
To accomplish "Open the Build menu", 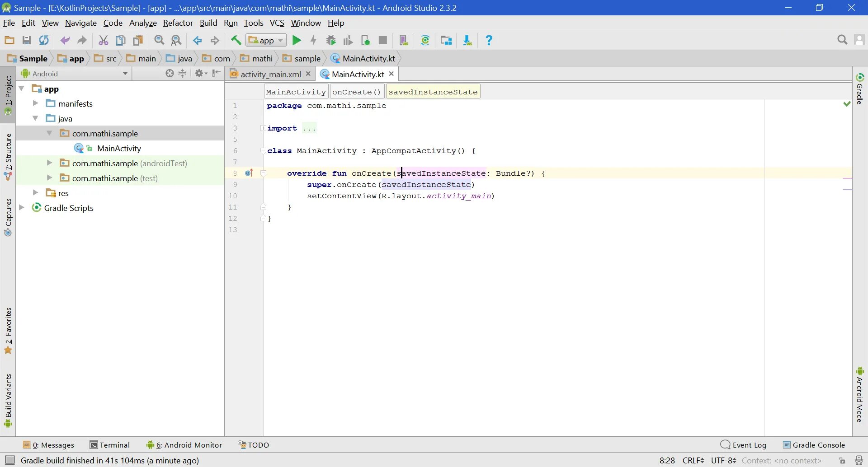I will pos(208,23).
